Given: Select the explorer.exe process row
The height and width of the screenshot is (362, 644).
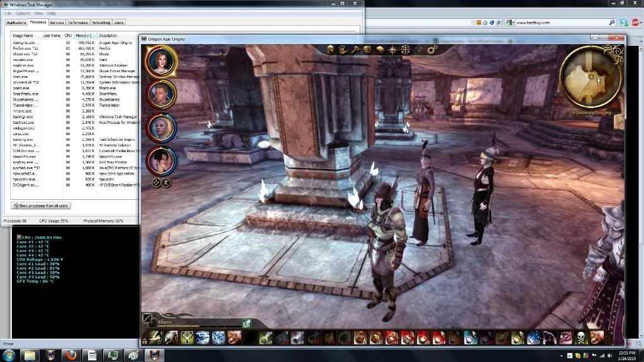Looking at the screenshot, I should point(21,65).
